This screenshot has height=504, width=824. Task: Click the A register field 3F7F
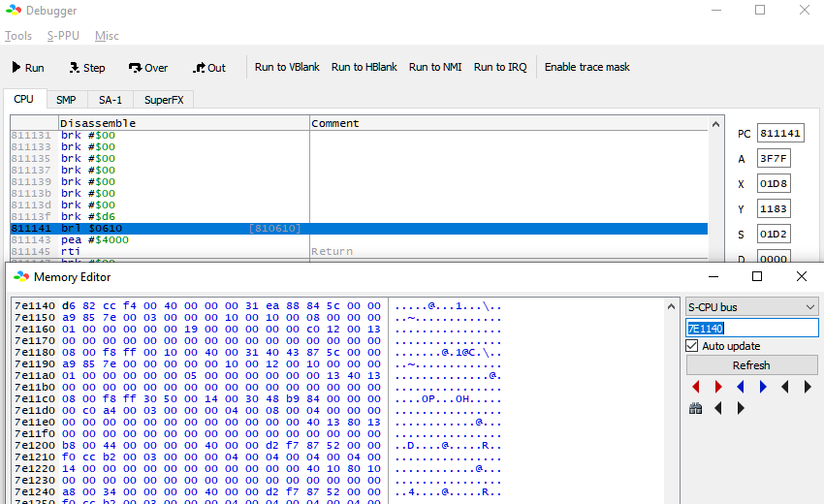tap(774, 158)
